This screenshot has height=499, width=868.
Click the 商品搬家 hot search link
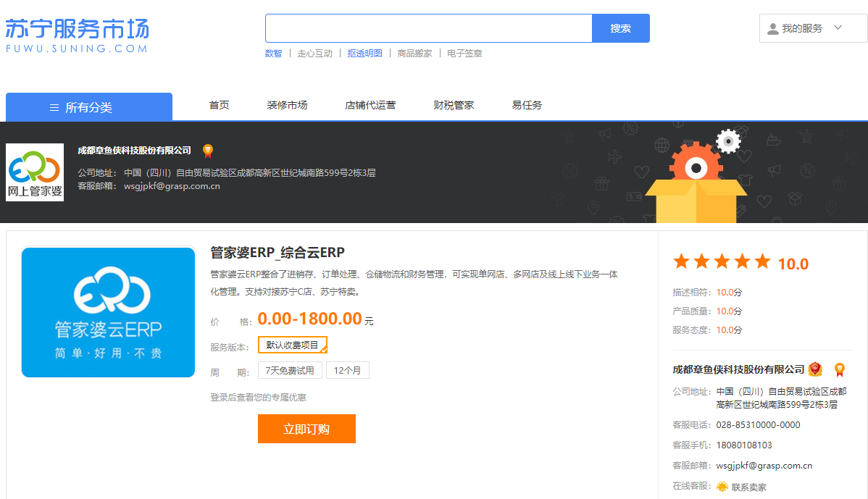(414, 53)
